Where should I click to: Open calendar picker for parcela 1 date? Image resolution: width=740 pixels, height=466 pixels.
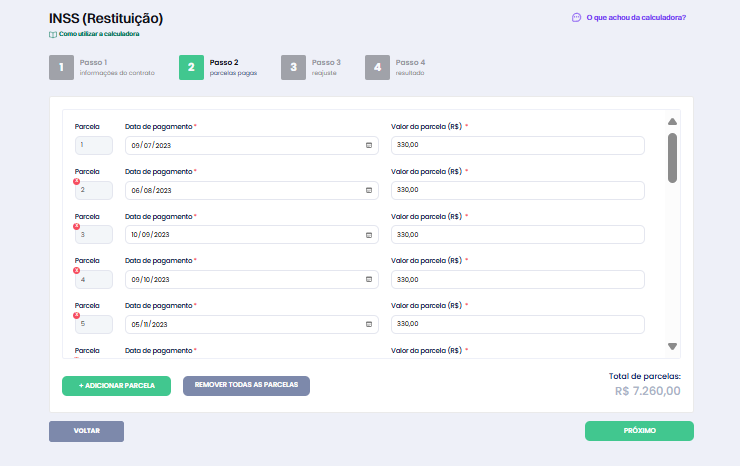[x=368, y=145]
